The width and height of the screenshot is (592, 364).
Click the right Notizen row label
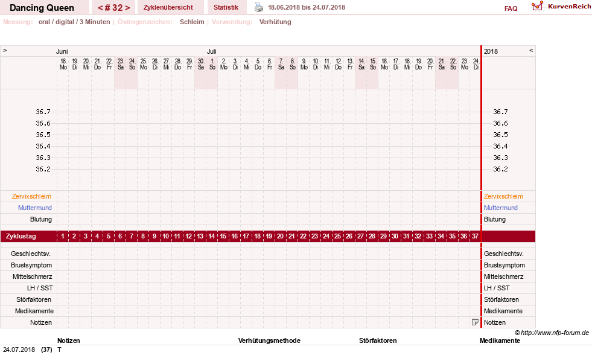click(495, 322)
